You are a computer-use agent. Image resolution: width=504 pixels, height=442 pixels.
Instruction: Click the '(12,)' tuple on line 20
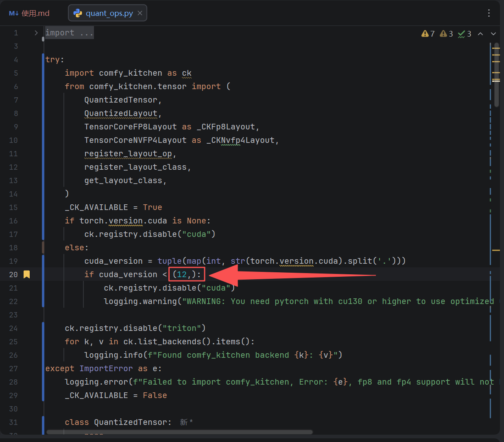pyautogui.click(x=184, y=274)
